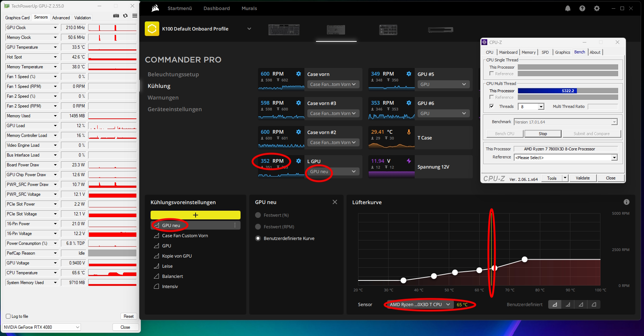Click the highest fan curve point
Viewport: 644px width, 336px height.
pos(525,259)
